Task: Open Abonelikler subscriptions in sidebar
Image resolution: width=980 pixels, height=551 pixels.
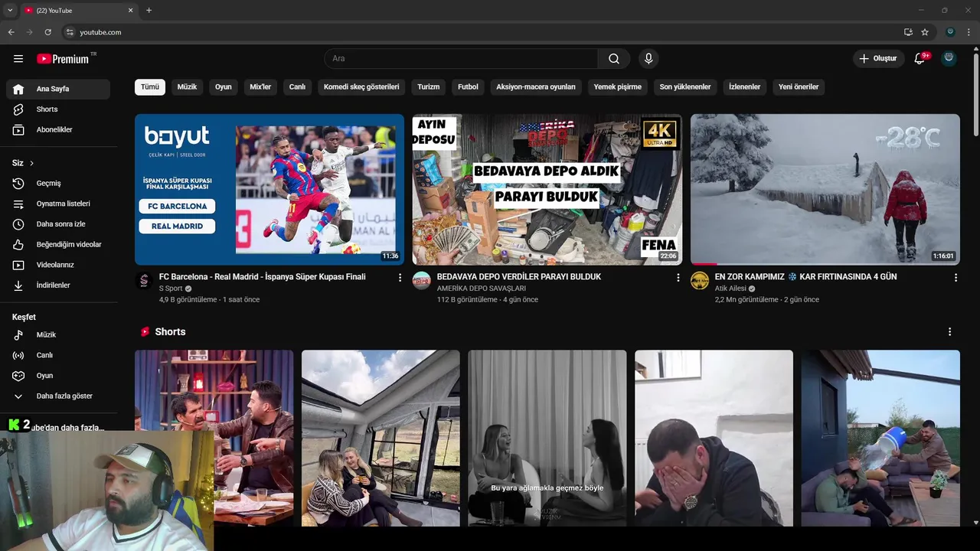Action: [x=58, y=130]
